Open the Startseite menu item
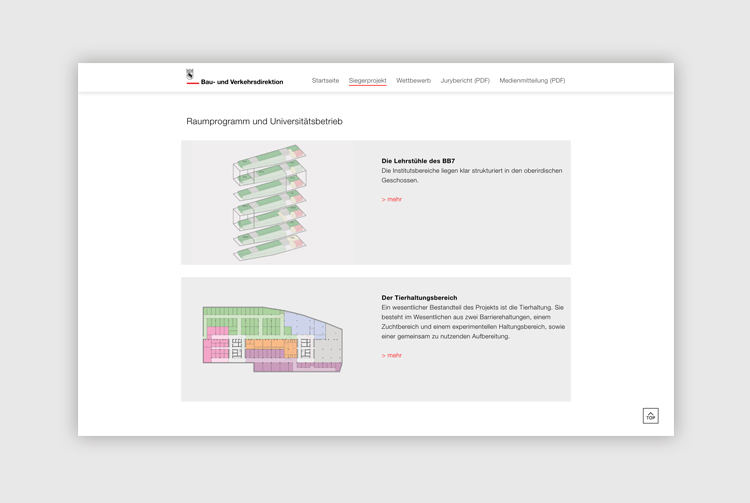Image resolution: width=750 pixels, height=503 pixels. [325, 80]
